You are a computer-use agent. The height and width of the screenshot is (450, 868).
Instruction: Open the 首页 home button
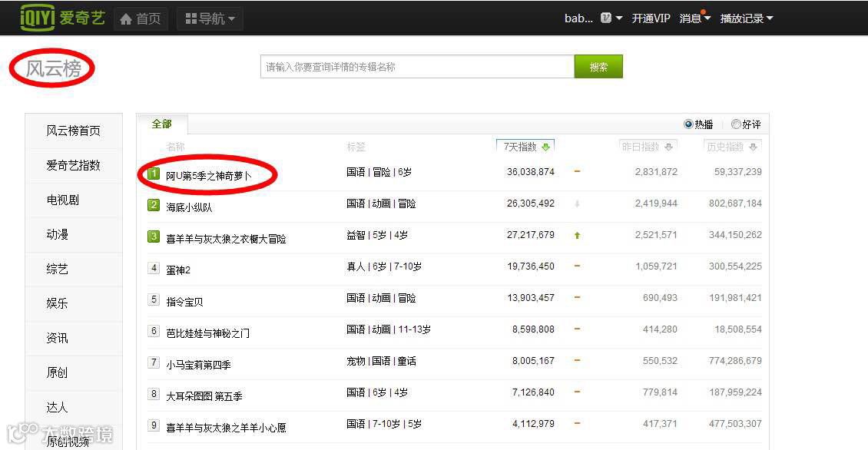[x=141, y=19]
